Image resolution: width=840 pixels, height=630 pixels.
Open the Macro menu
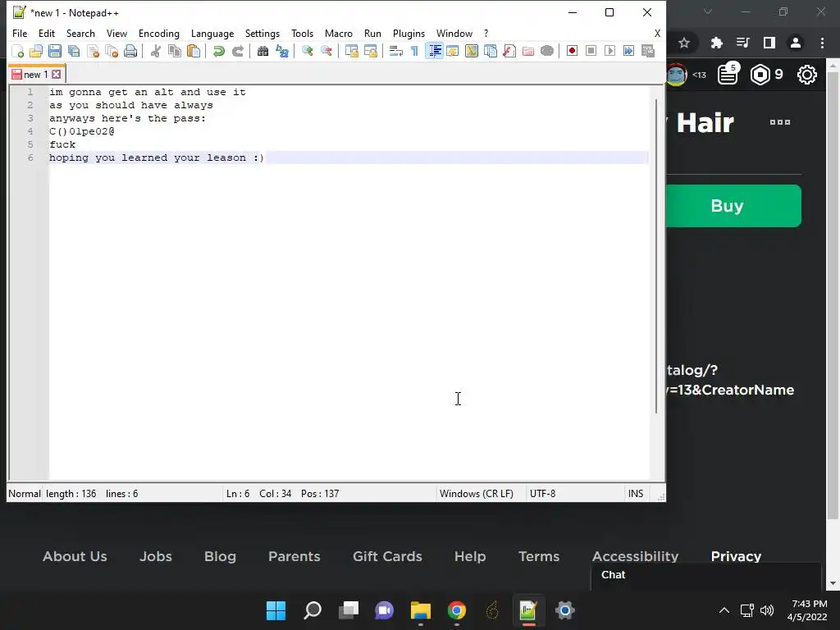pyautogui.click(x=339, y=33)
